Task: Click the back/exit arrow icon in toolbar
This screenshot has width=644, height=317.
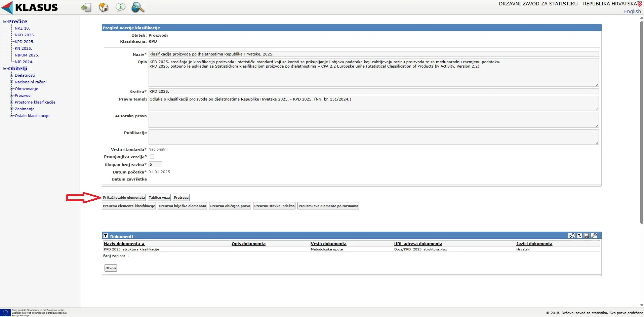Action: [x=86, y=7]
